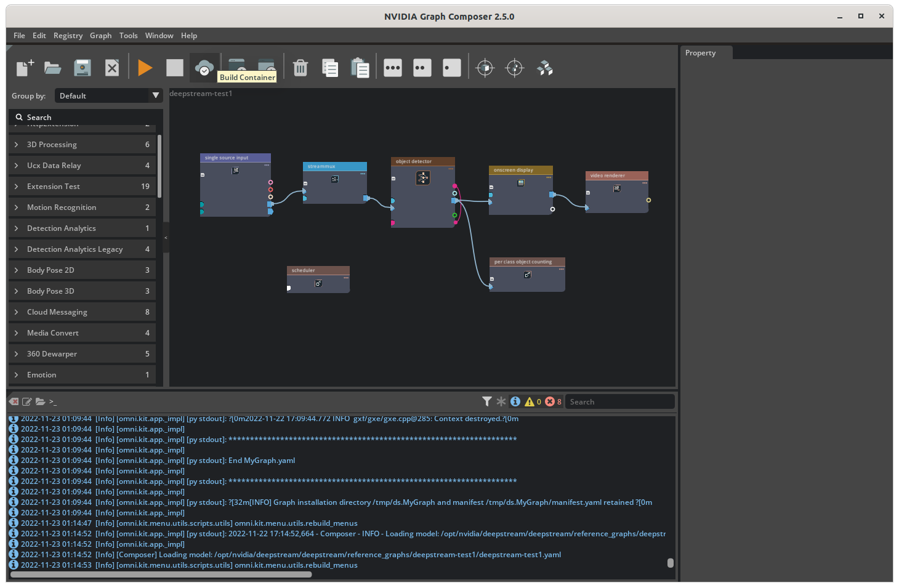Select the per class object counting node
Image resolution: width=899 pixels, height=588 pixels.
coord(527,275)
